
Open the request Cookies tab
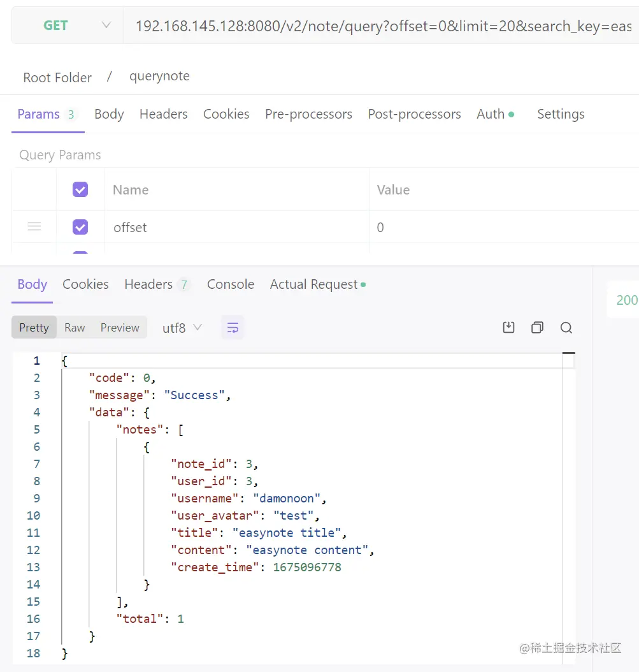[x=226, y=114]
